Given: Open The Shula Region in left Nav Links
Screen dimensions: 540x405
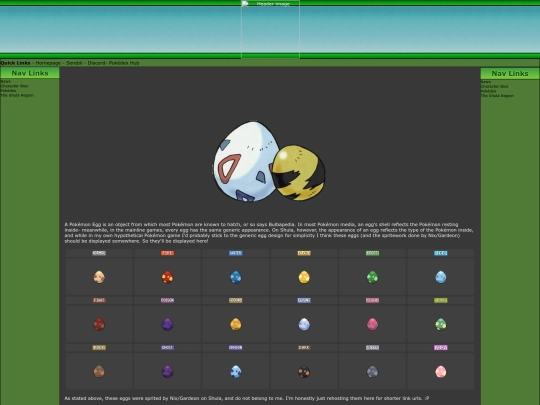Looking at the screenshot, I should point(17,95).
